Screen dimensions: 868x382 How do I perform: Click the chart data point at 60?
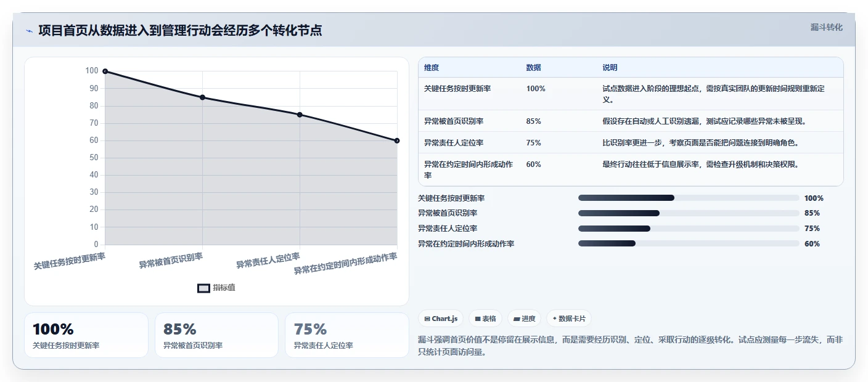click(x=397, y=140)
